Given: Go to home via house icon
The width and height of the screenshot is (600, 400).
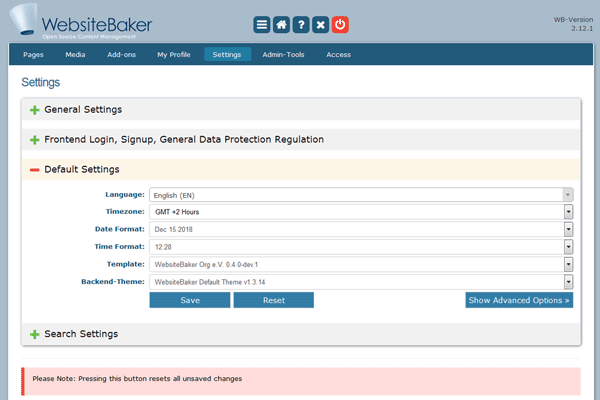Looking at the screenshot, I should tap(284, 25).
